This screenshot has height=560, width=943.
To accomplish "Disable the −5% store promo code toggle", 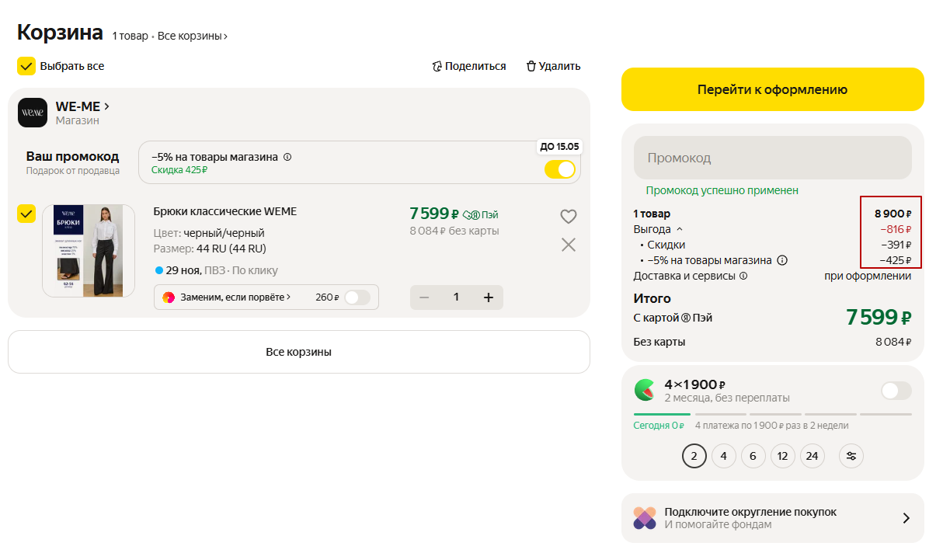I will (x=559, y=169).
